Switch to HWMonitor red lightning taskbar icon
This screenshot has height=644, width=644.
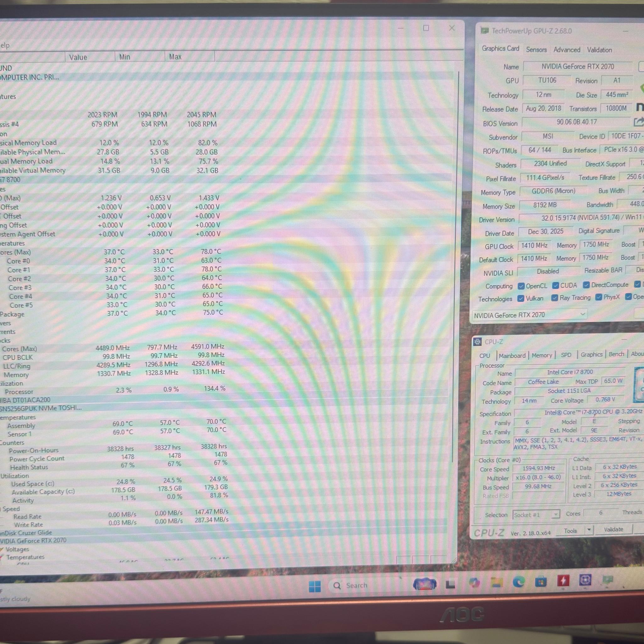point(563,581)
